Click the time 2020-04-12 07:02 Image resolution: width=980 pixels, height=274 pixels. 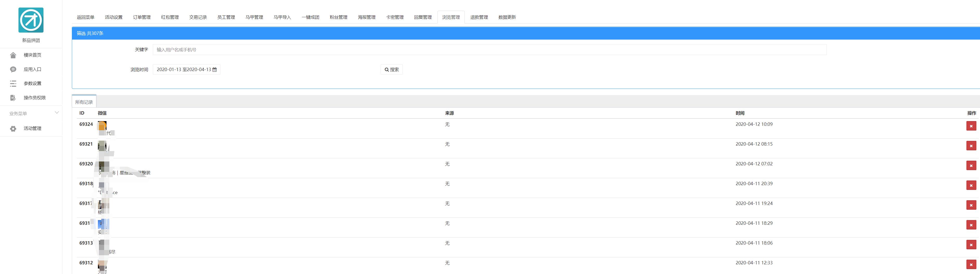point(754,164)
